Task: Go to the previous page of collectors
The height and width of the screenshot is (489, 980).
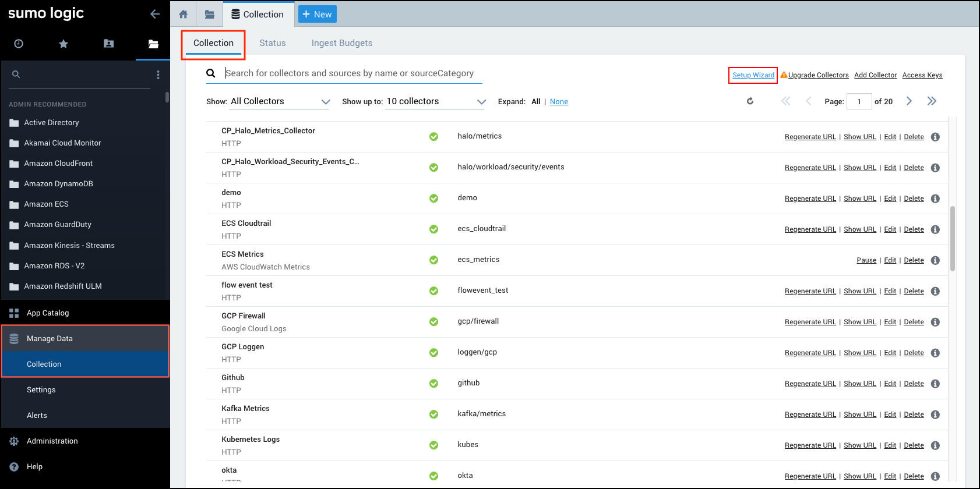Action: 809,101
